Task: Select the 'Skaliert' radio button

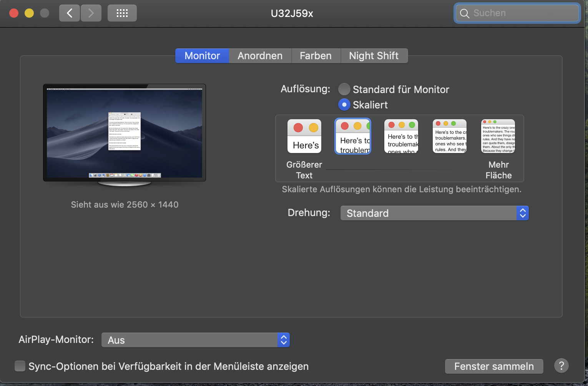Action: pos(344,105)
